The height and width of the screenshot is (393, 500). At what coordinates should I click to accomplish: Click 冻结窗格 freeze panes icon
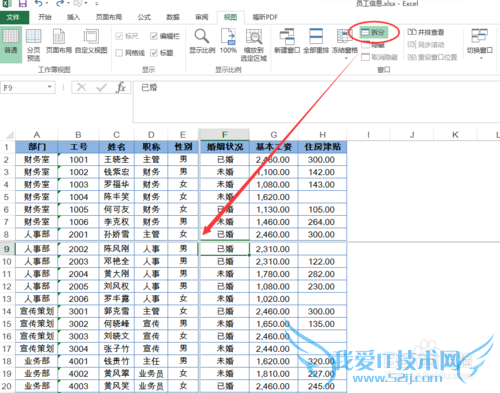click(345, 40)
